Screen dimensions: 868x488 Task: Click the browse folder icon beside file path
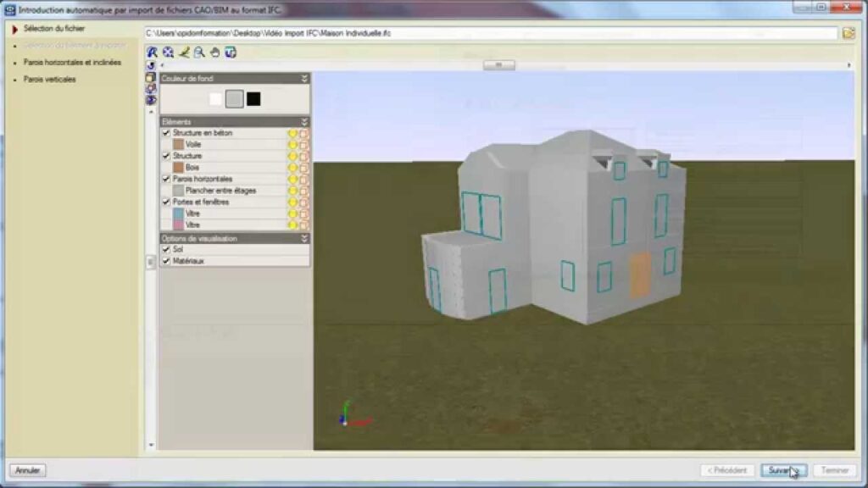tap(849, 33)
